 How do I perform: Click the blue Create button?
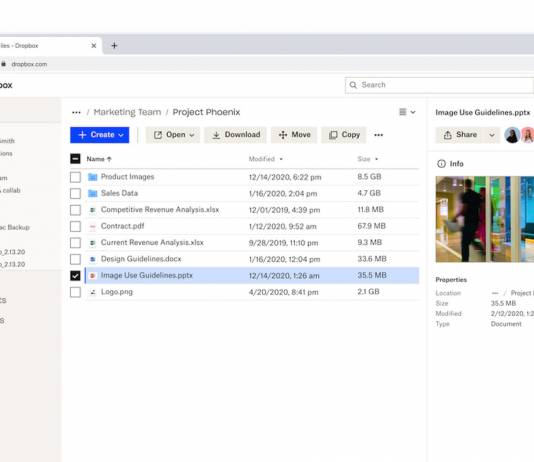pyautogui.click(x=100, y=135)
